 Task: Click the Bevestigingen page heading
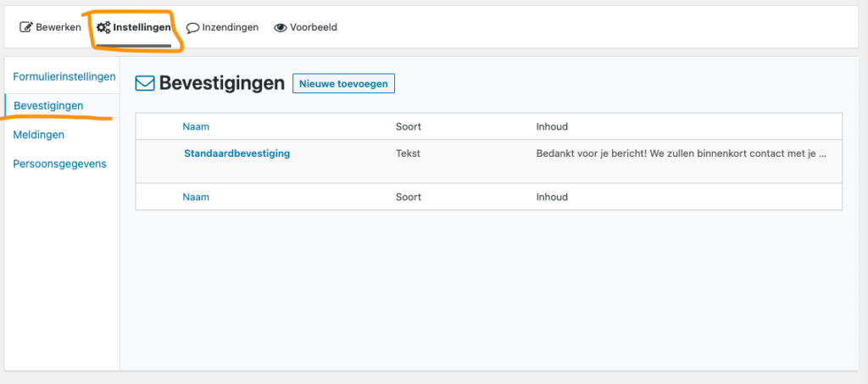click(x=222, y=83)
